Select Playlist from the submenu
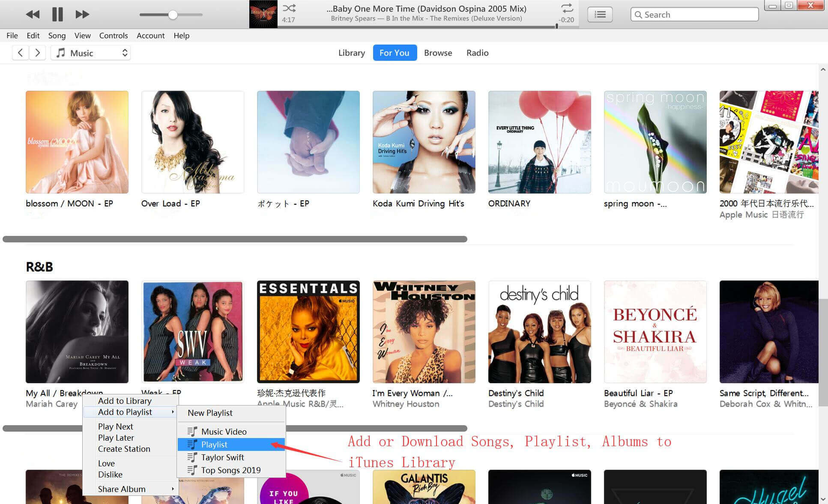828x504 pixels. (x=214, y=444)
